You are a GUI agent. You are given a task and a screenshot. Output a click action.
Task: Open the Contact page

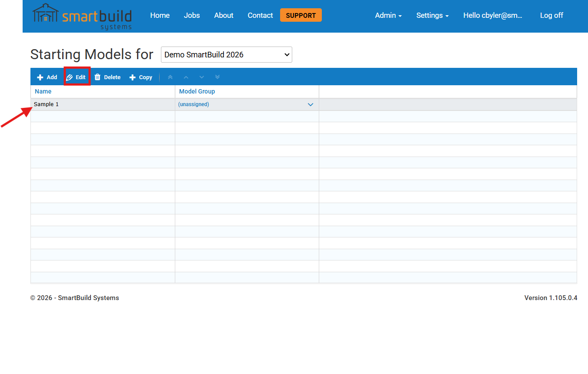point(261,15)
